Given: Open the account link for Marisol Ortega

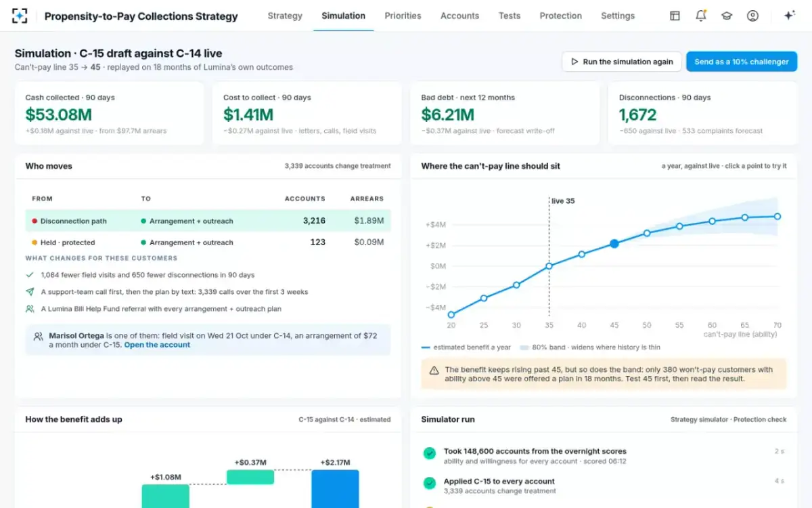Looking at the screenshot, I should (157, 345).
